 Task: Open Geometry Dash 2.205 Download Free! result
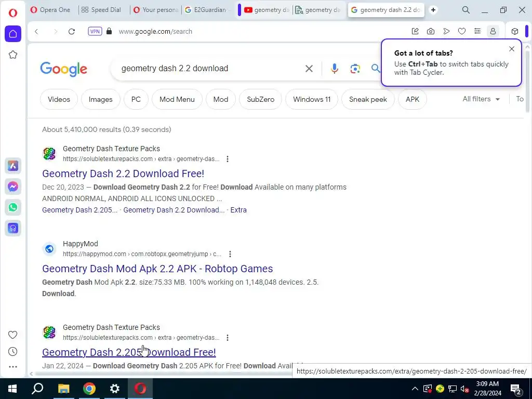tap(129, 352)
